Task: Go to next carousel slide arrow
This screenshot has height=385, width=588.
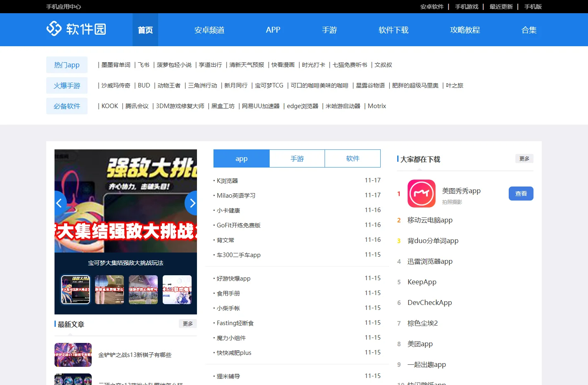Action: [x=191, y=203]
